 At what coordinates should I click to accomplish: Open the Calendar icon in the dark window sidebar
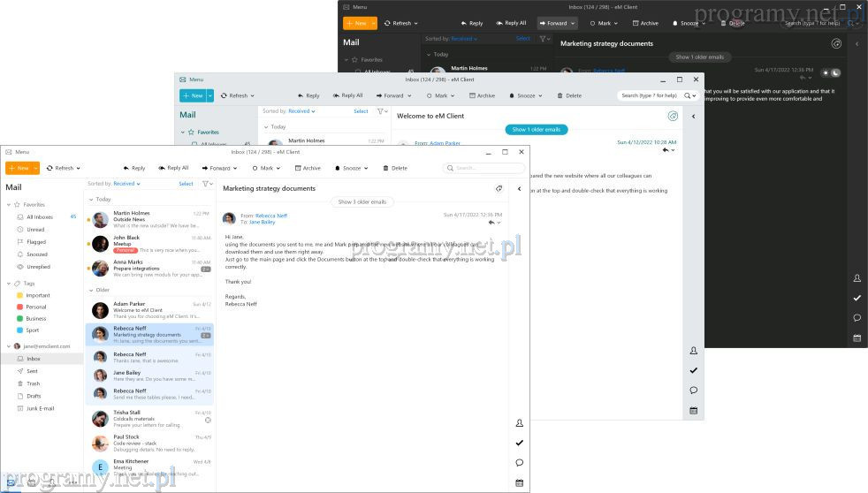point(857,338)
